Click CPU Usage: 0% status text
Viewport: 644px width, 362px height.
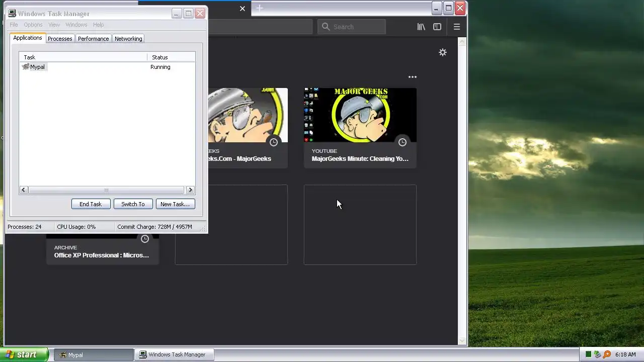coord(76,227)
